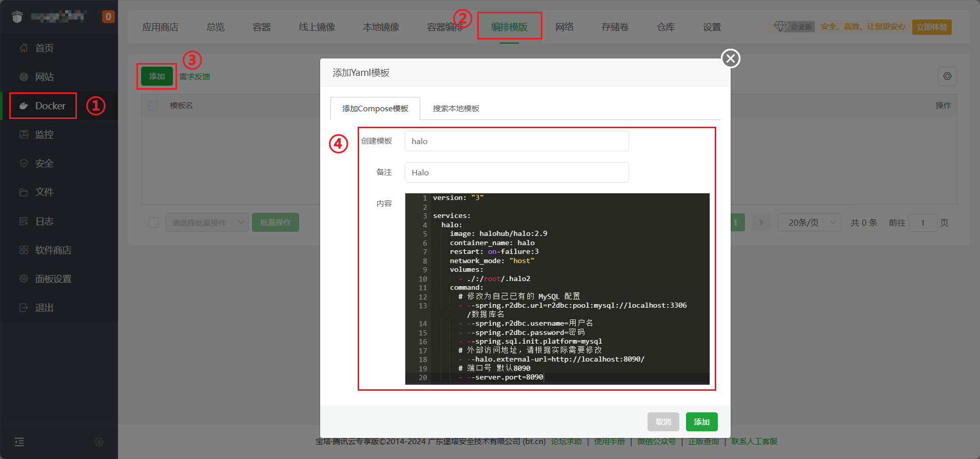This screenshot has width=980, height=459.
Task: Click the table settings gear icon
Action: point(947,76)
